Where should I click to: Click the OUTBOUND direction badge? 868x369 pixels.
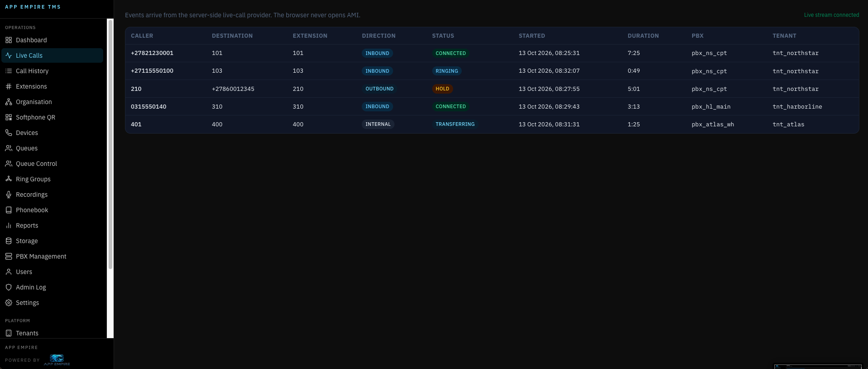click(x=379, y=89)
